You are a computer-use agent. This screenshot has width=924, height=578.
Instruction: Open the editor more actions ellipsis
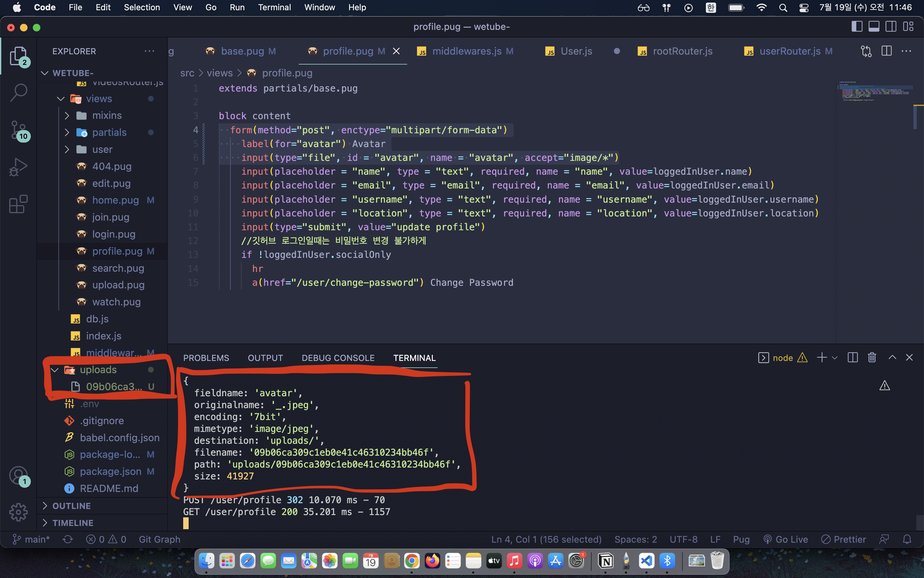906,51
